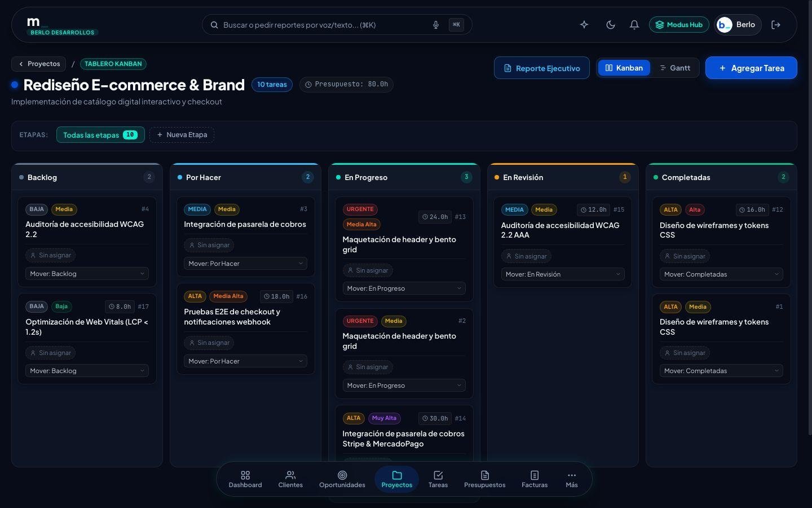Open Tareas in the bottom navigation
Image resolution: width=812 pixels, height=508 pixels.
(x=438, y=479)
